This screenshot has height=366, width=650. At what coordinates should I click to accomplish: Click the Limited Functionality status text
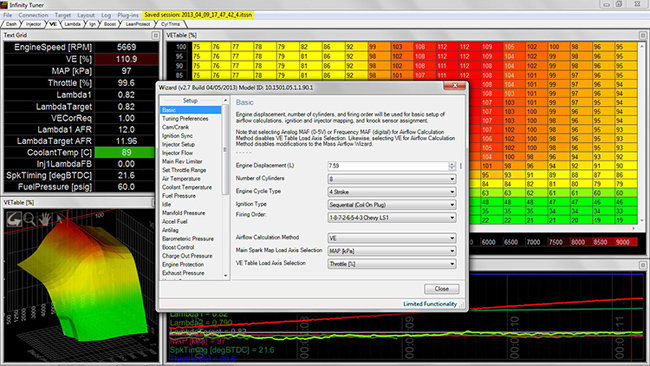[430, 304]
